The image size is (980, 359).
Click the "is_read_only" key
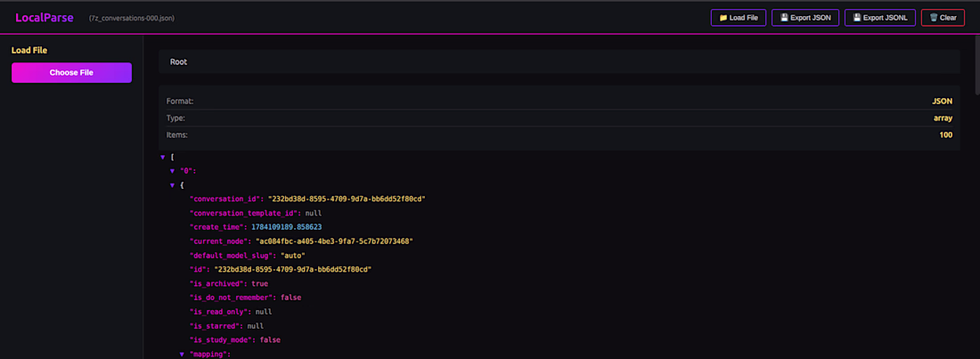click(x=220, y=312)
